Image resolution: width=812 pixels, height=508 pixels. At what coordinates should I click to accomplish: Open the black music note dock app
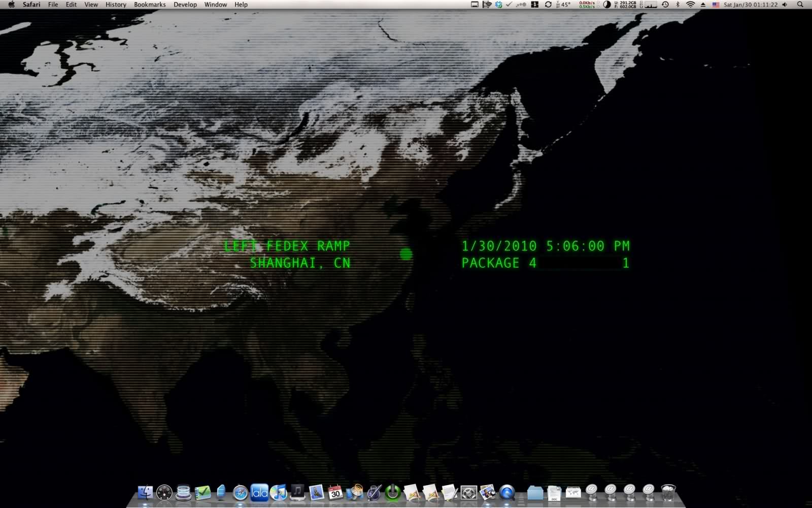click(x=297, y=492)
